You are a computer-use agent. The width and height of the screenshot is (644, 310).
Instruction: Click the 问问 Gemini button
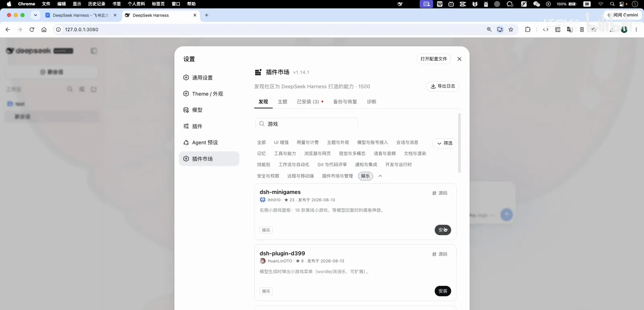623,15
